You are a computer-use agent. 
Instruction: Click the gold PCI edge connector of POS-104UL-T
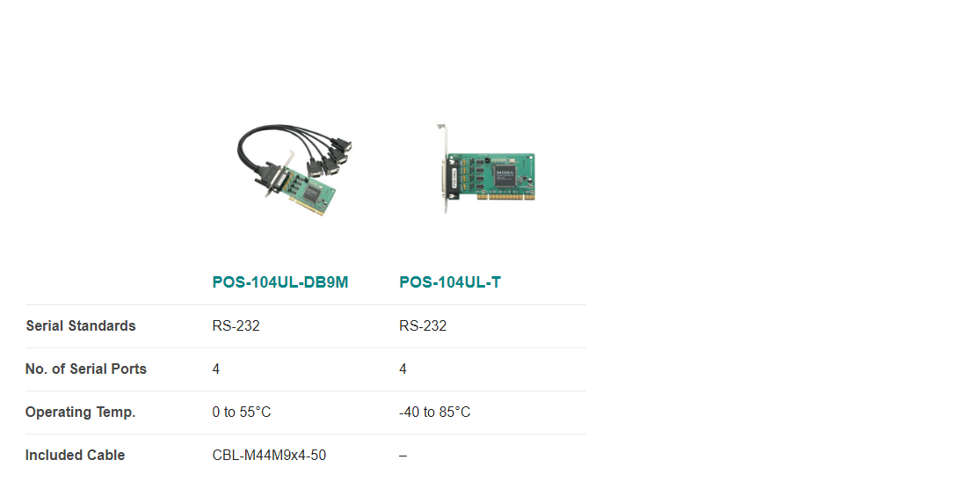506,197
